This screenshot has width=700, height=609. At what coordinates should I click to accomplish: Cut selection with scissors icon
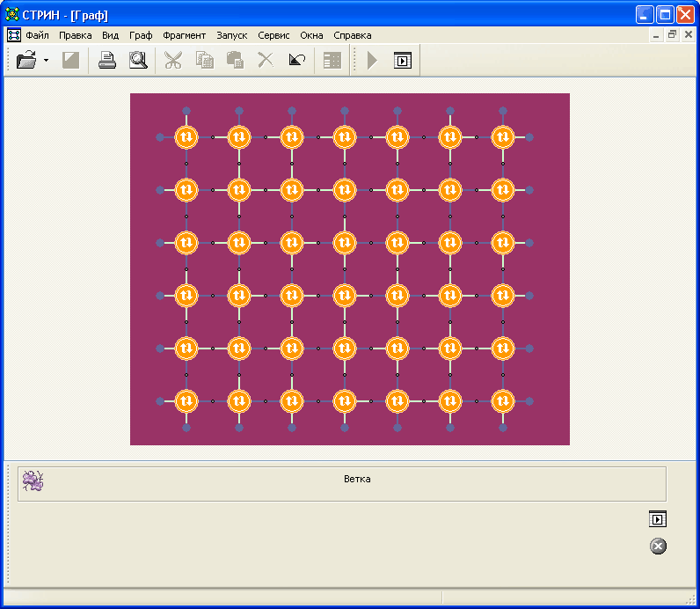173,60
